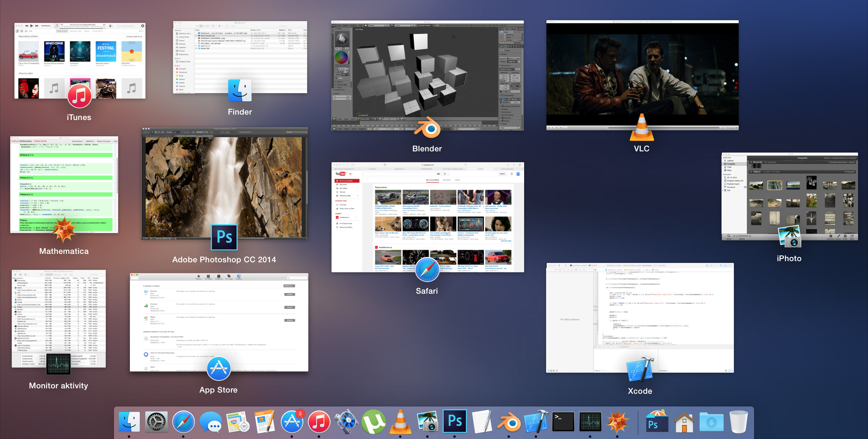This screenshot has height=439, width=868.
Task: Switch to Mé odběry tab on YouTube
Action: 446,180
